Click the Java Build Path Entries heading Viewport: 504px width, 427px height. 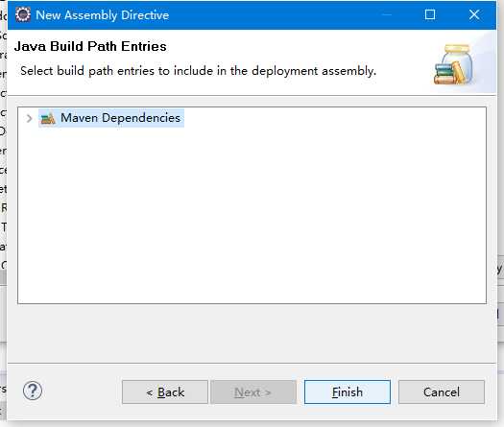coord(90,46)
